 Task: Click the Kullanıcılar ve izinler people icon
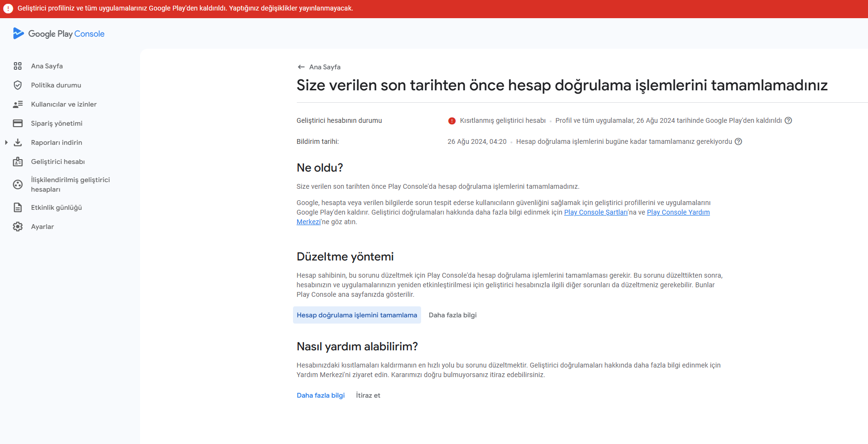(x=18, y=104)
